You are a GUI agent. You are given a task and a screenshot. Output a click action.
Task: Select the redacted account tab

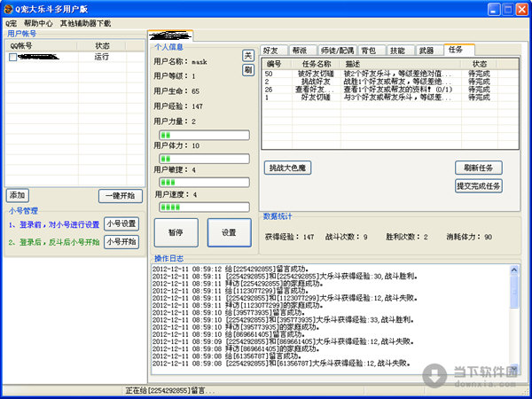pyautogui.click(x=170, y=35)
